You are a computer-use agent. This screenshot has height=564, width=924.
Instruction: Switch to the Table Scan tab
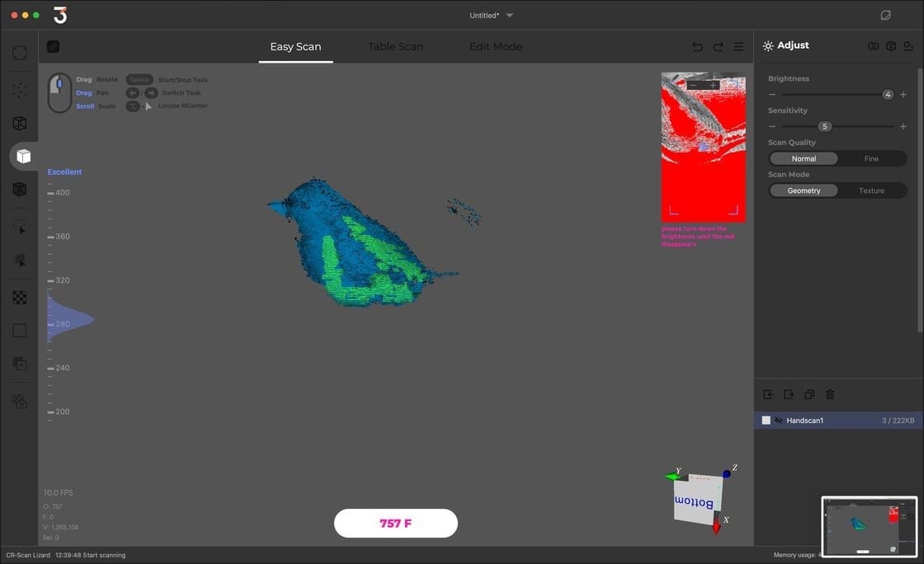point(395,47)
